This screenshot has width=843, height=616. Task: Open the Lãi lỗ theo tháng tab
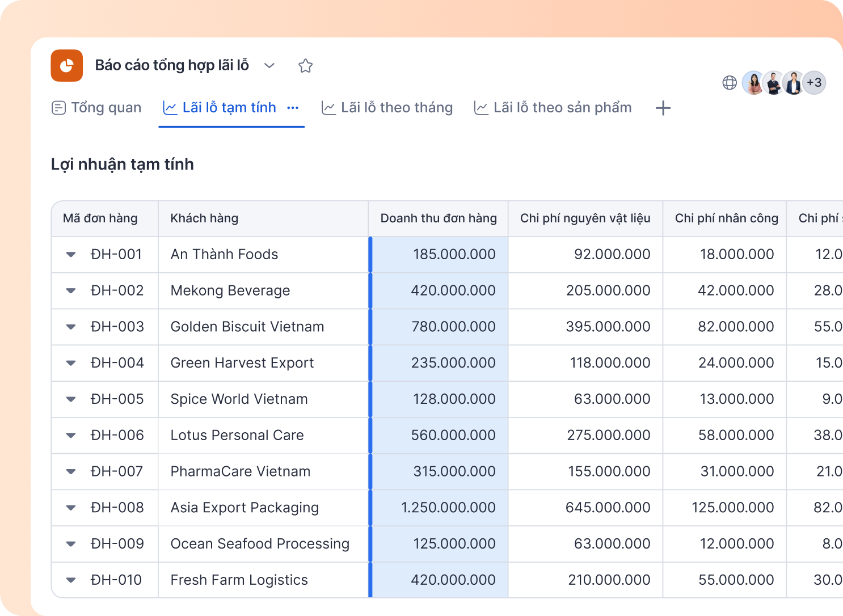click(387, 108)
